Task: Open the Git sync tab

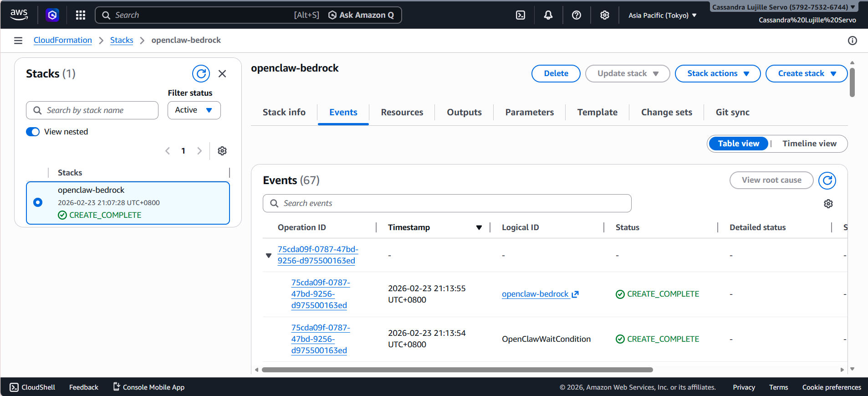Action: click(x=732, y=112)
